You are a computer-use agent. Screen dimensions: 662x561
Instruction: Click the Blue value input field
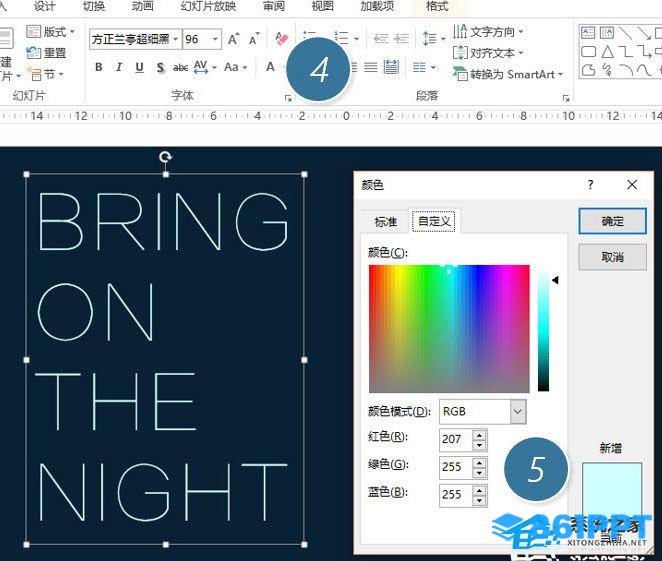coord(457,495)
